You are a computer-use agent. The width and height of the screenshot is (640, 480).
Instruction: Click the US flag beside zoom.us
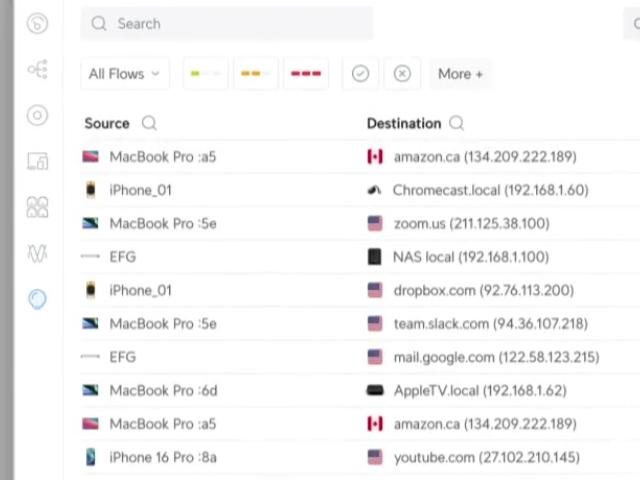point(375,224)
